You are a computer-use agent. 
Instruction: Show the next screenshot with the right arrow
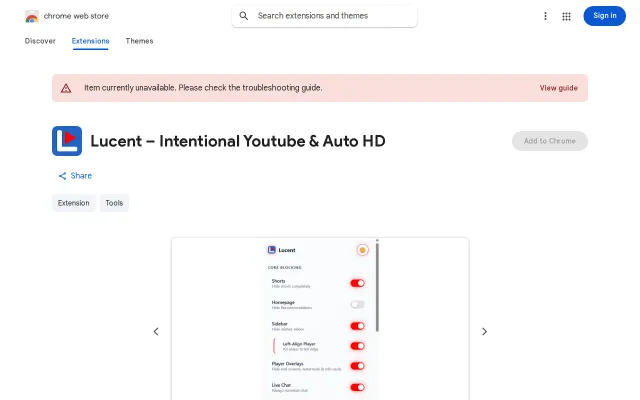point(484,331)
